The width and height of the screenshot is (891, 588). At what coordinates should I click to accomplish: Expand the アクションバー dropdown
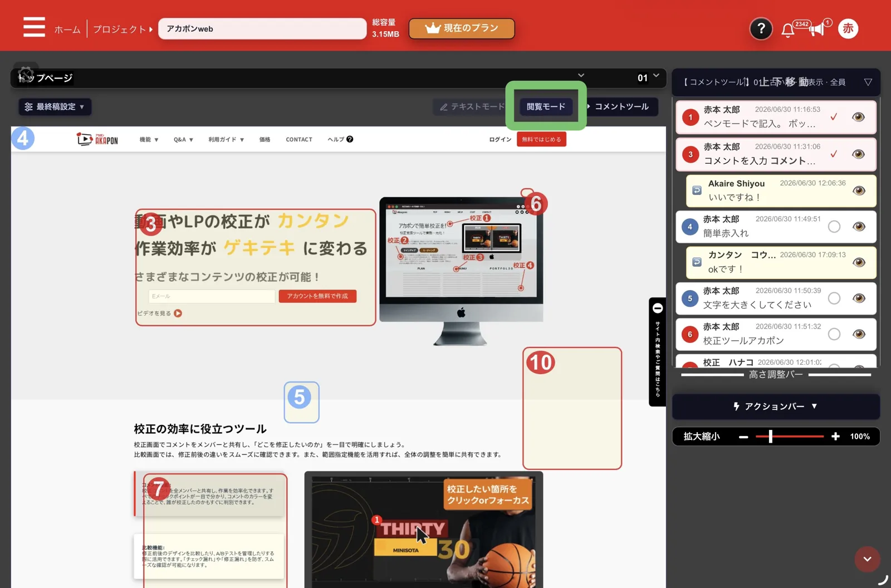pos(776,406)
